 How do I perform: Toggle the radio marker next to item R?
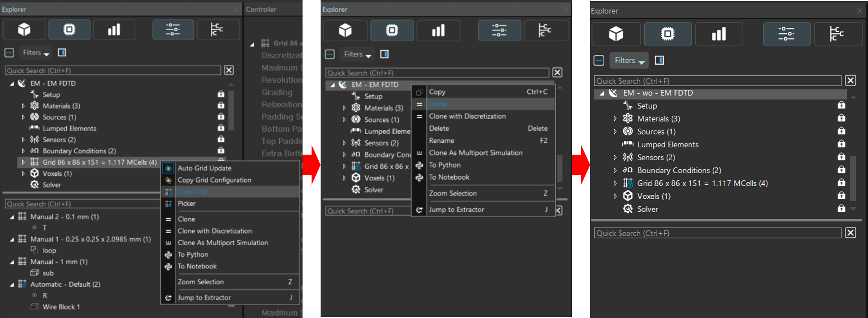click(35, 295)
